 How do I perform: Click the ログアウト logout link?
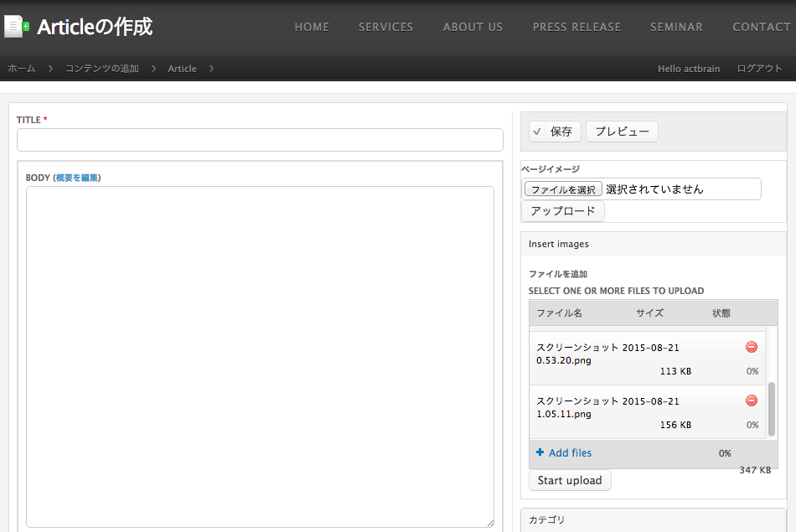(759, 69)
